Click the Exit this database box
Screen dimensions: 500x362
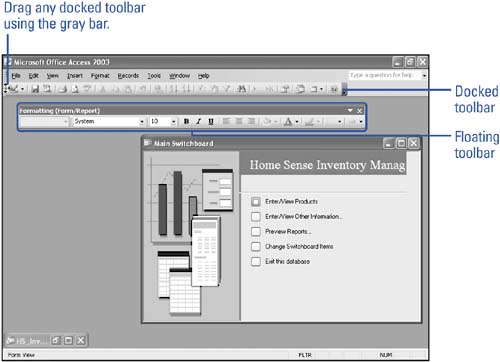coord(256,261)
